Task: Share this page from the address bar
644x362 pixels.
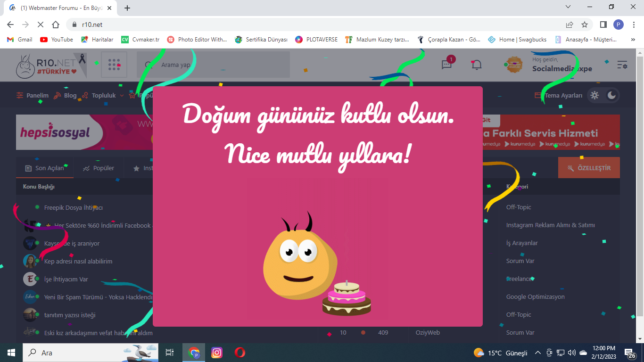Action: 570,25
